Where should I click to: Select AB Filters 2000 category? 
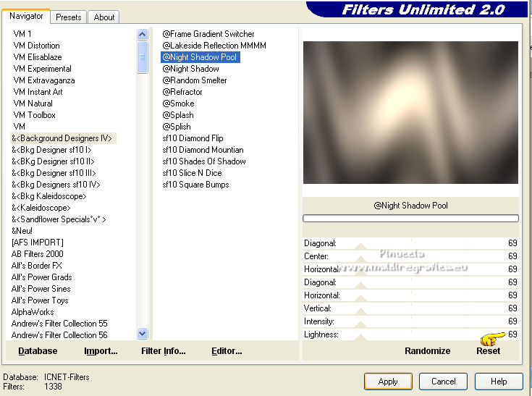pos(38,254)
